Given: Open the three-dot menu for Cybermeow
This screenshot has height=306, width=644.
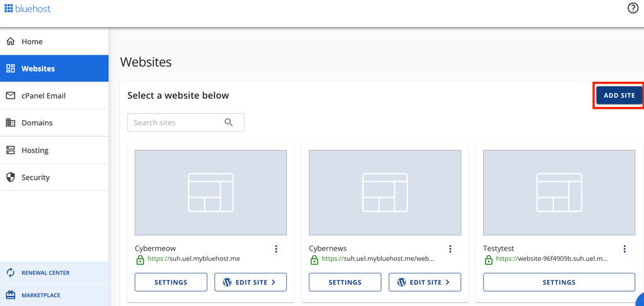Looking at the screenshot, I should click(276, 249).
